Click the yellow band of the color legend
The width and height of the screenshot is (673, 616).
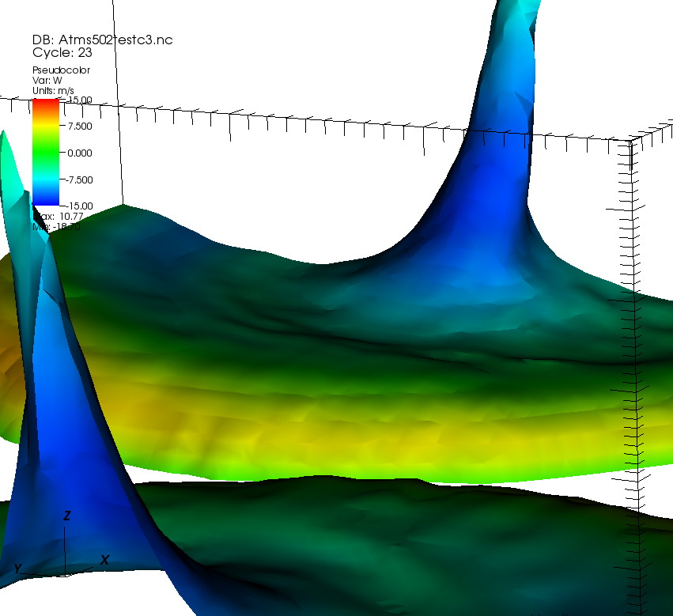45,127
